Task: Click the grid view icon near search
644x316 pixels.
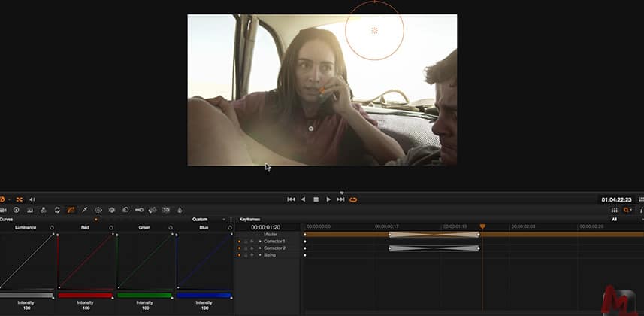Action: pyautogui.click(x=615, y=210)
